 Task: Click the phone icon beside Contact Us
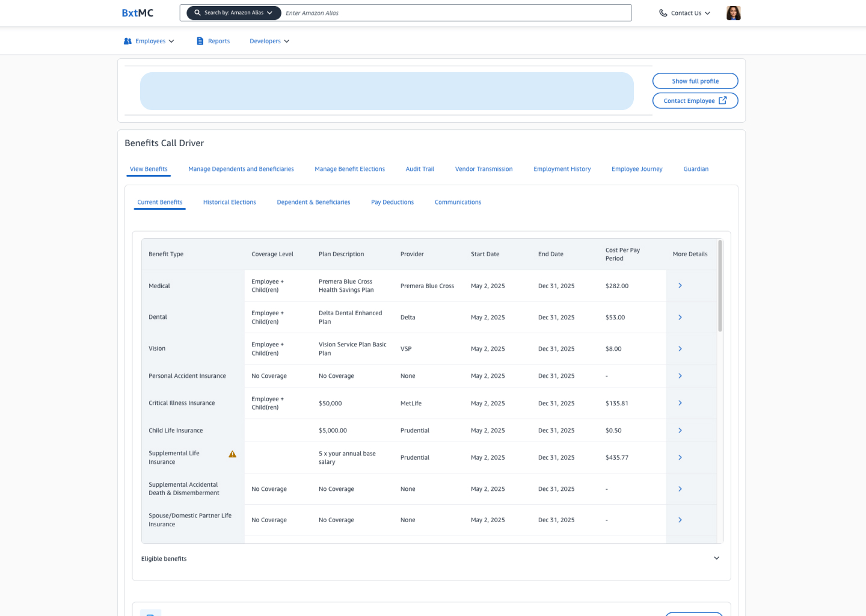click(663, 13)
